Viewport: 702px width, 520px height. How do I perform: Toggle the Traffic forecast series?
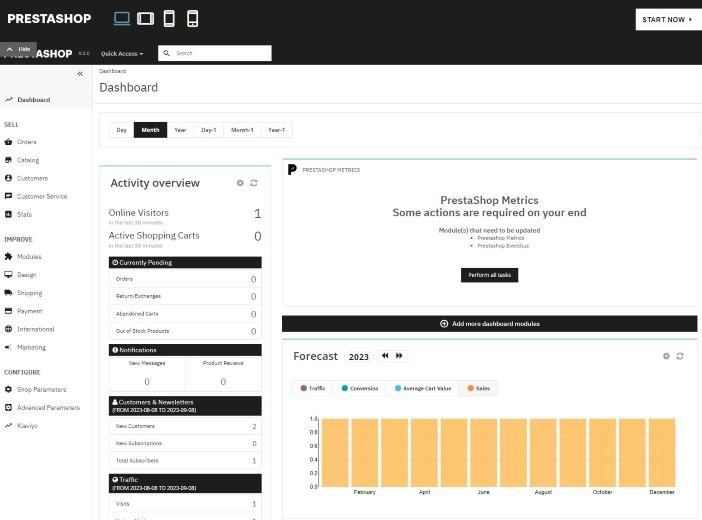tap(312, 388)
